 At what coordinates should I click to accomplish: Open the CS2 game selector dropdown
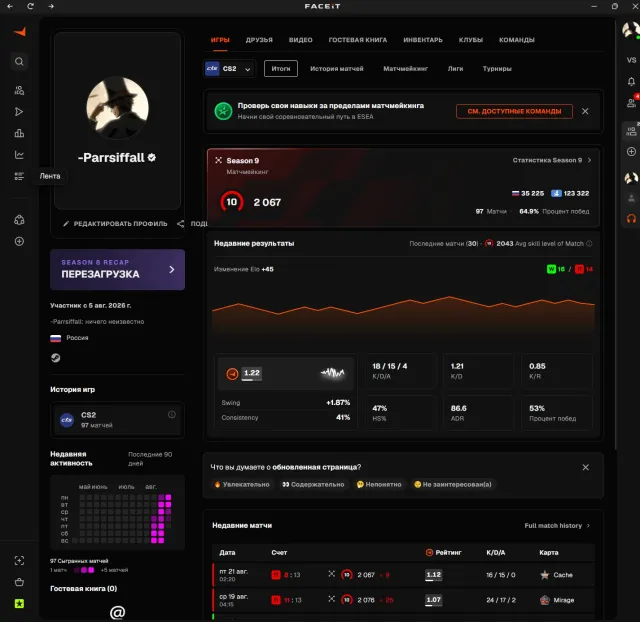pos(229,69)
